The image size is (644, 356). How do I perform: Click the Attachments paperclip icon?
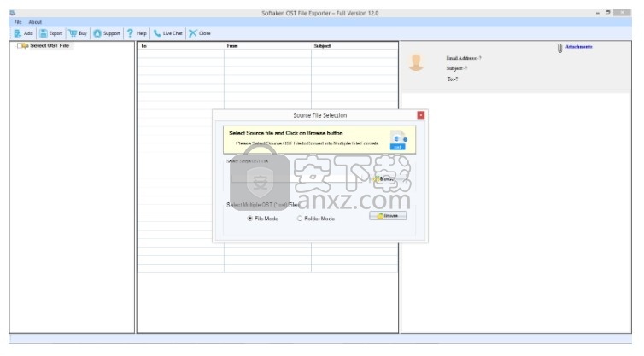(559, 48)
